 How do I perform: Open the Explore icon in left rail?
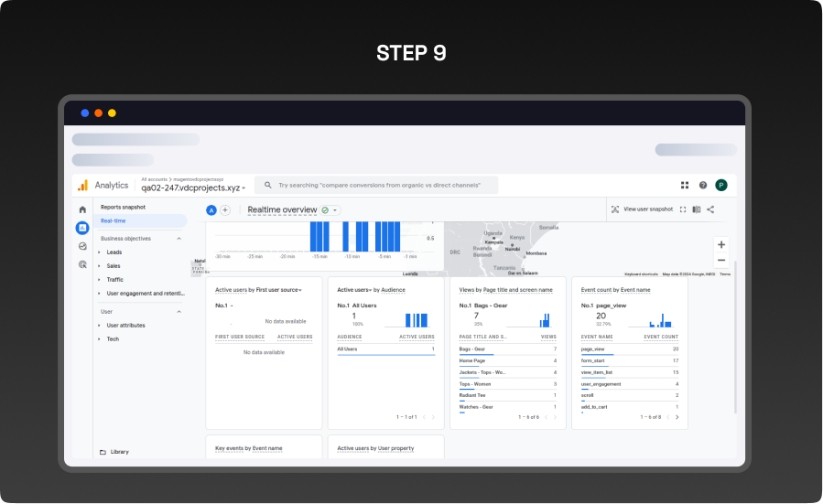pos(82,246)
